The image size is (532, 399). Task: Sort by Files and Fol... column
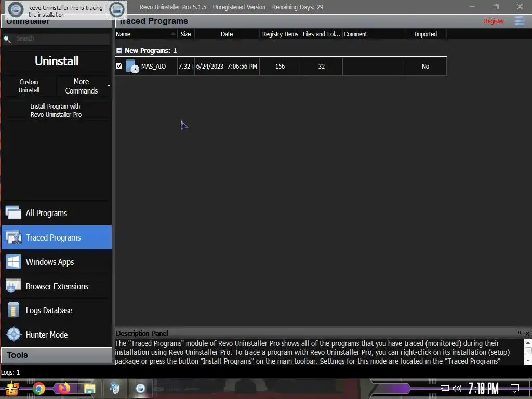coord(321,34)
